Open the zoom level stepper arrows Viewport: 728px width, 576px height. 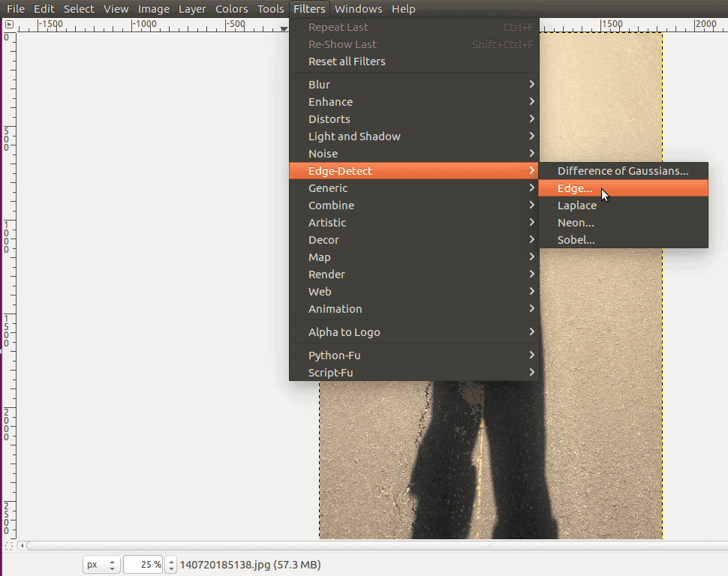[x=171, y=565]
